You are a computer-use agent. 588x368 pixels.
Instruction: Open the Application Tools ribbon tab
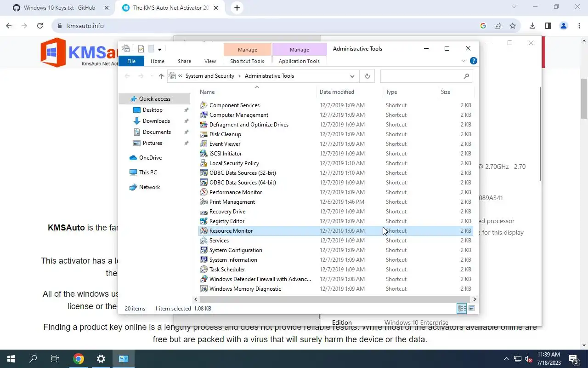(299, 61)
